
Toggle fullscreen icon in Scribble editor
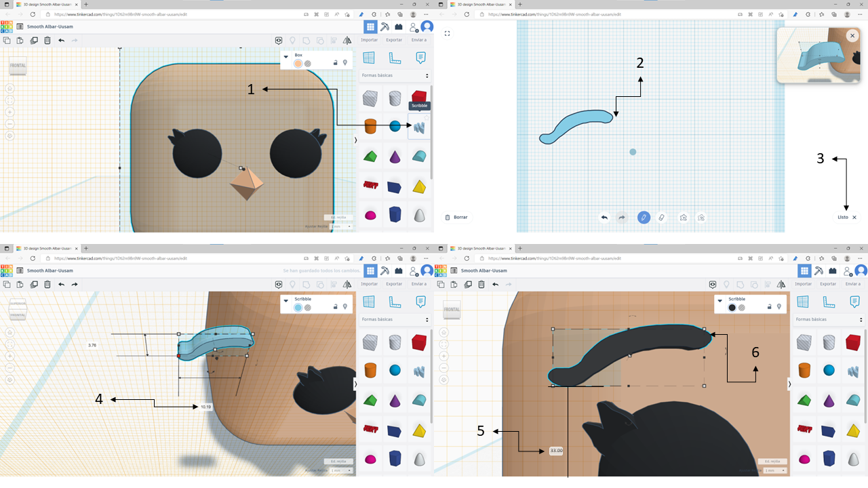click(448, 33)
